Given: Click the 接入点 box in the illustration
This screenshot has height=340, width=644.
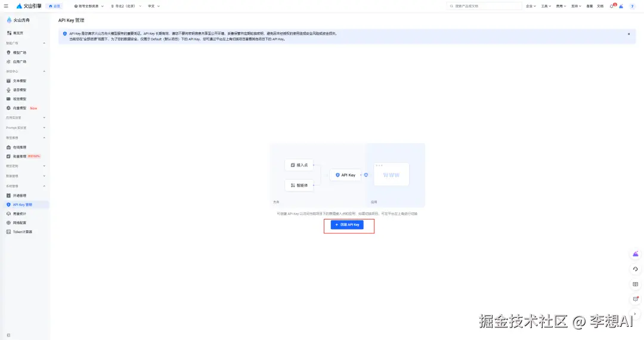Looking at the screenshot, I should 299,165.
